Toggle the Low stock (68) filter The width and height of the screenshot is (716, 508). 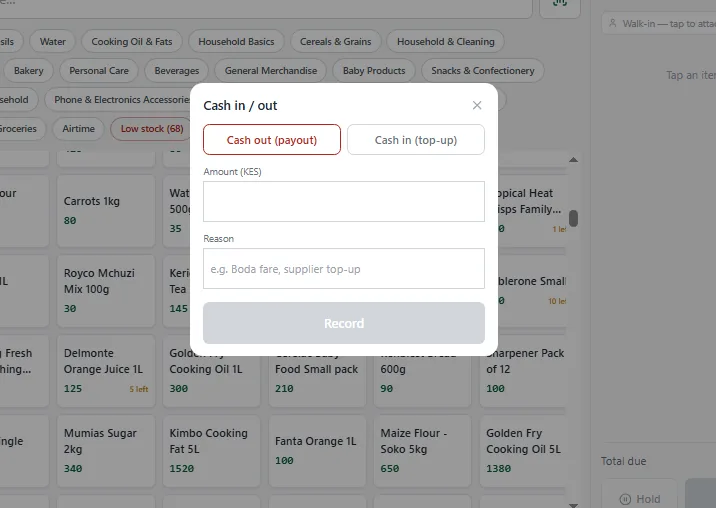[151, 129]
